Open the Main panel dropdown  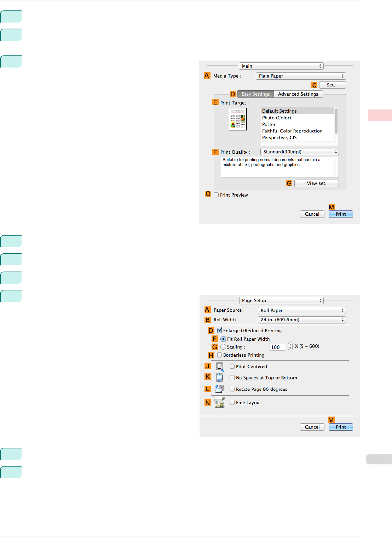click(281, 66)
